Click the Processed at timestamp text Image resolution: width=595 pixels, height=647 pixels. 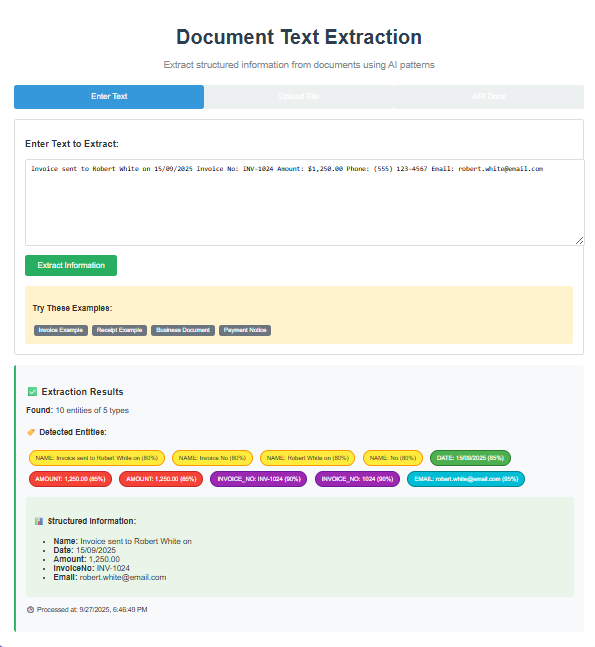[x=92, y=609]
